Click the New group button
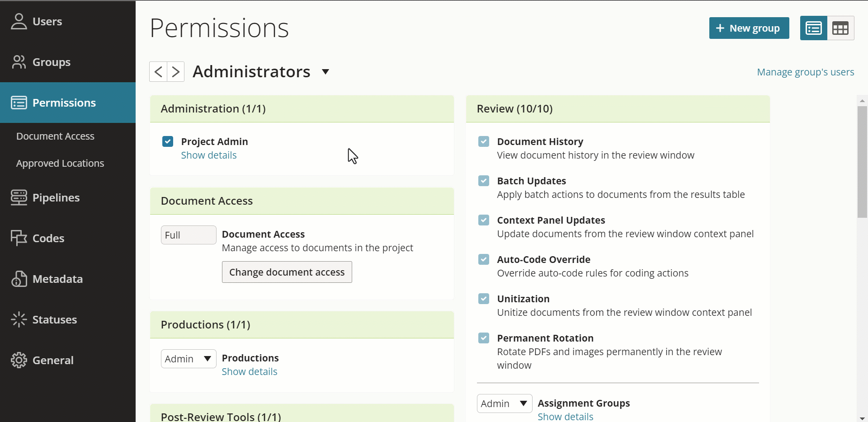 point(749,28)
